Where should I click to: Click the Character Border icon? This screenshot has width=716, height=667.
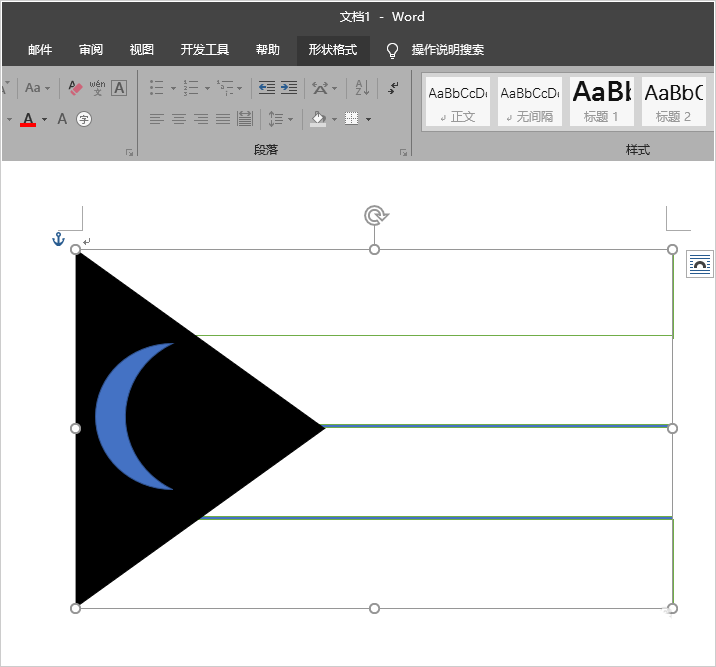(x=119, y=88)
